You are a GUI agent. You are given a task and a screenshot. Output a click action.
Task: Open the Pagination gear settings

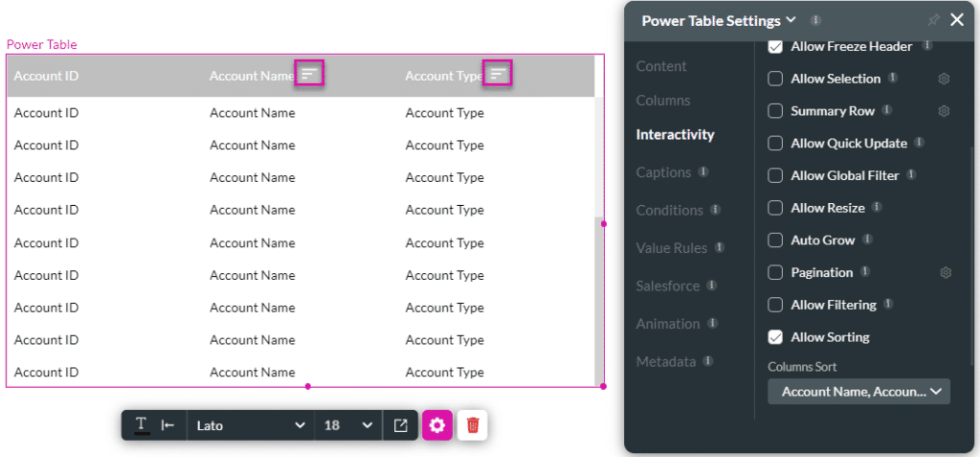click(x=946, y=273)
